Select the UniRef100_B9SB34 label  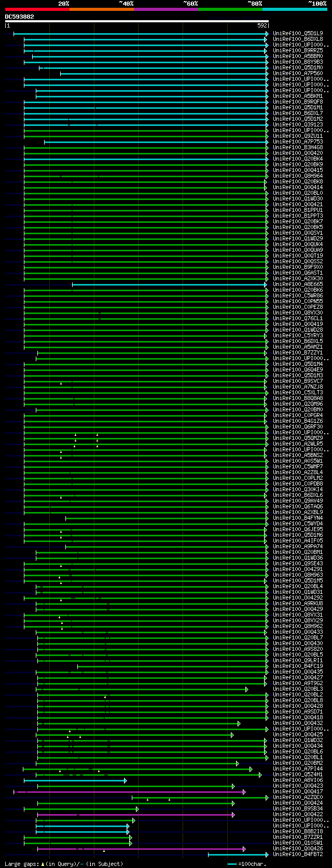tap(298, 808)
